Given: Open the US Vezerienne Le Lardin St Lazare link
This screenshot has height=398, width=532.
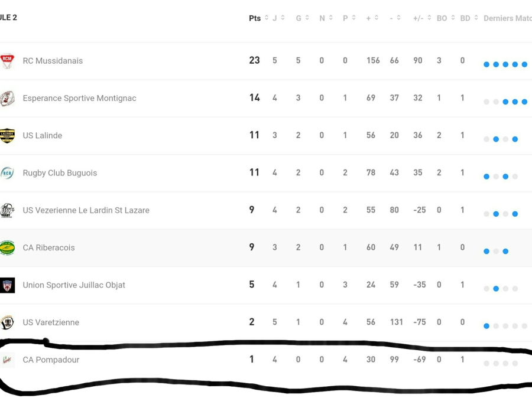Looking at the screenshot, I should point(86,210).
